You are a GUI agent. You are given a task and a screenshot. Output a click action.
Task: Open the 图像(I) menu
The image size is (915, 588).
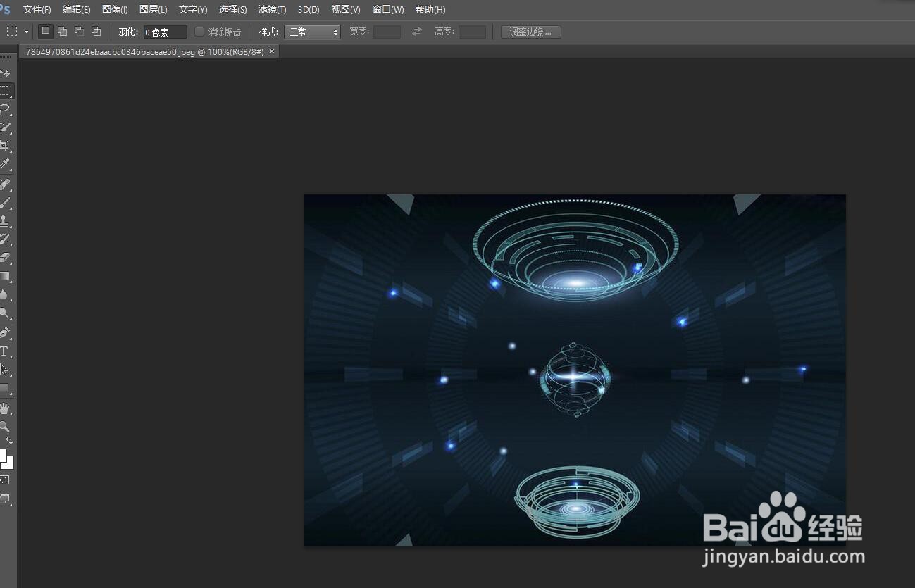tap(115, 10)
